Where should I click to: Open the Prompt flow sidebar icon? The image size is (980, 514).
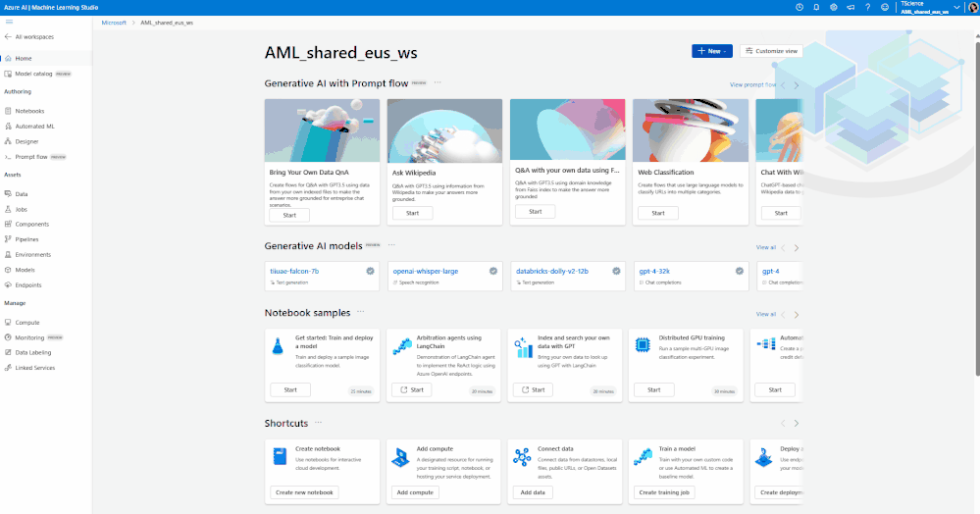click(x=8, y=157)
